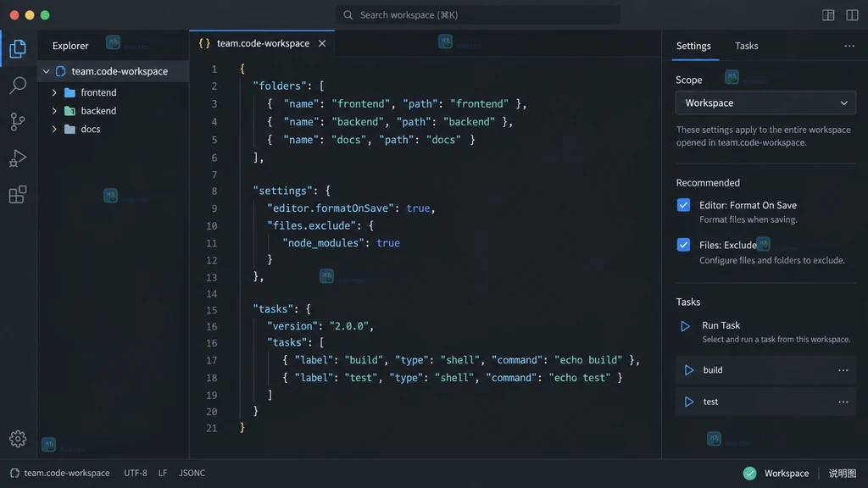Select the build task row label

click(712, 370)
